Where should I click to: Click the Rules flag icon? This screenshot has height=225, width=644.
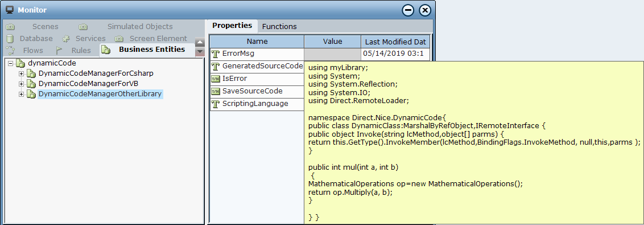[59, 51]
